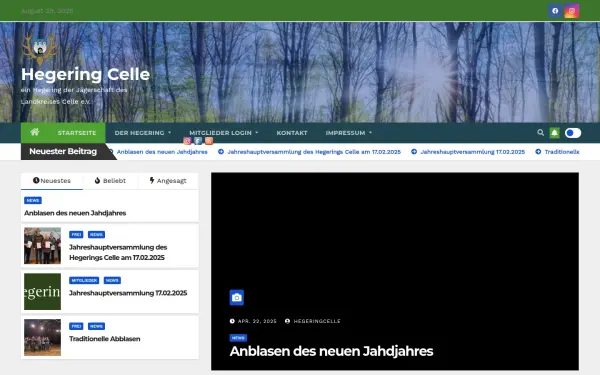Screen dimensions: 600x375
Task: Open the Facebook icon in top bar
Action: point(555,11)
